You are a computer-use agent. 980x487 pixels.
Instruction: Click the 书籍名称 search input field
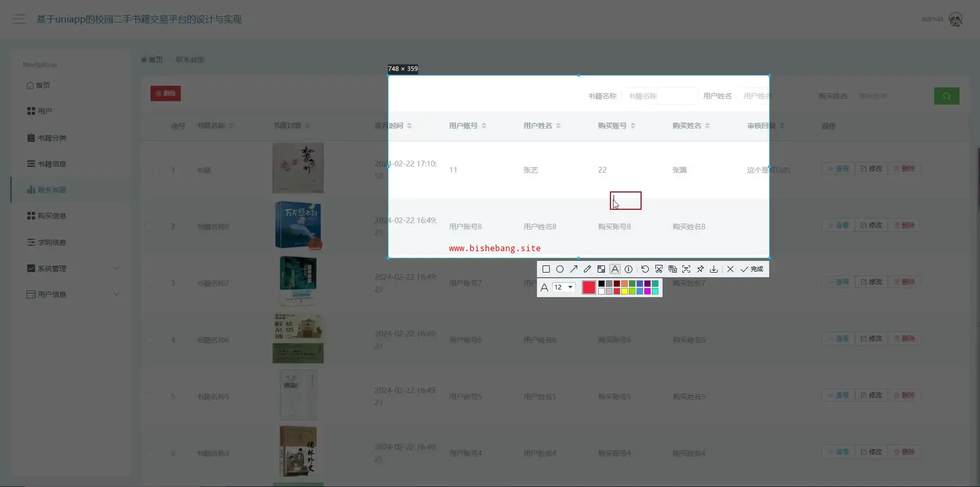pyautogui.click(x=659, y=96)
